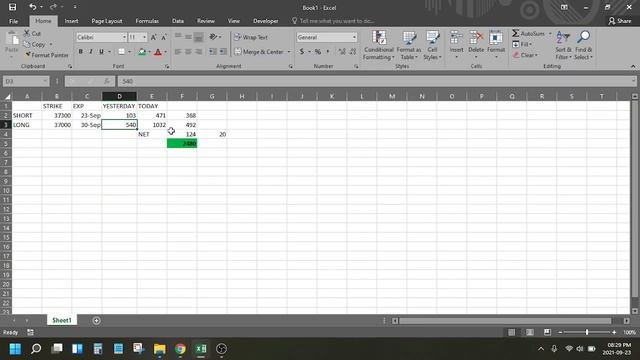Click the Share button
640x360 pixels.
click(x=620, y=21)
